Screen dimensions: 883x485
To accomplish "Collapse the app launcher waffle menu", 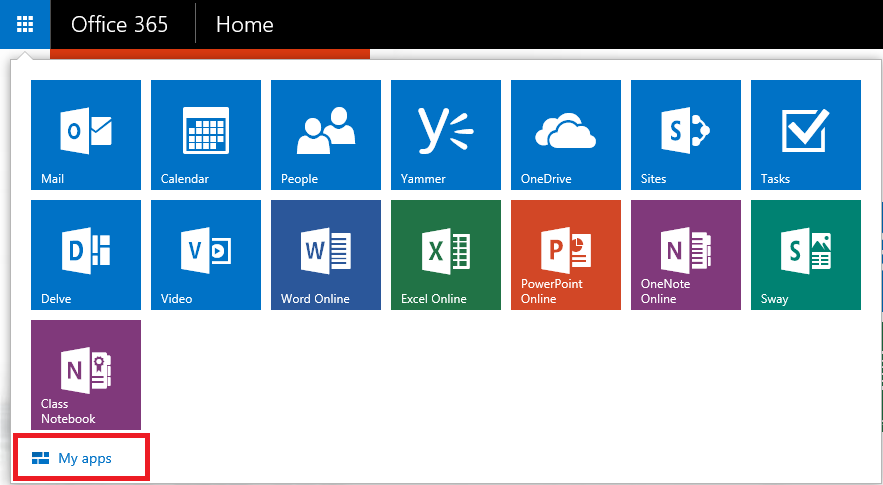I will coord(25,24).
